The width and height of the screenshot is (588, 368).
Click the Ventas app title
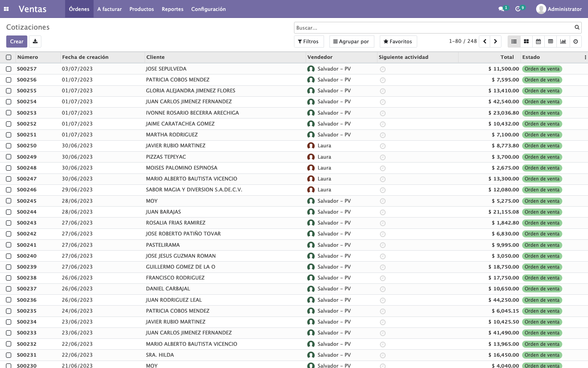[x=32, y=9]
